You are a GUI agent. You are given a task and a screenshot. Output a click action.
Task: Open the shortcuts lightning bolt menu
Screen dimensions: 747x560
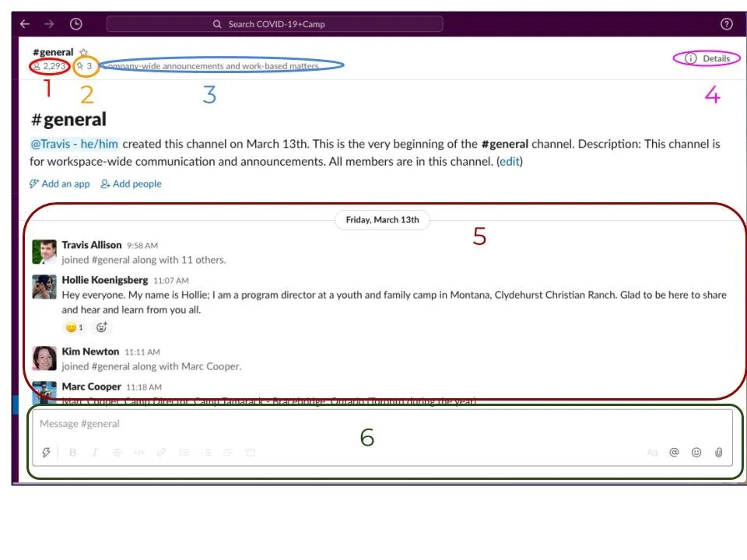point(47,452)
